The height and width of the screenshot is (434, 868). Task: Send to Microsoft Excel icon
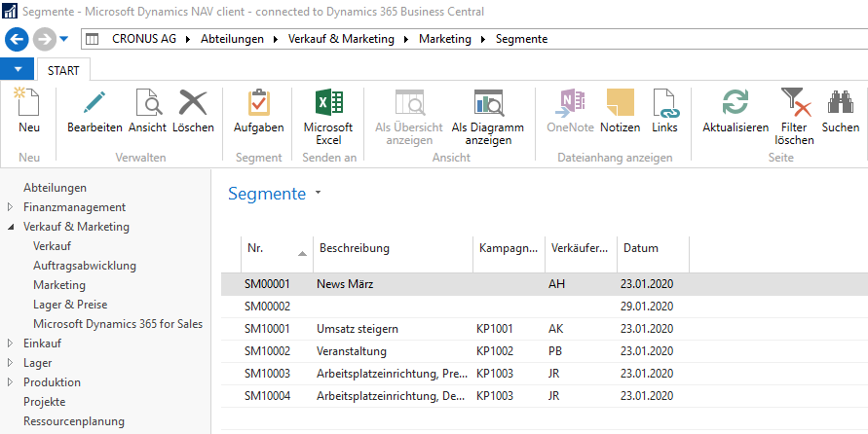click(328, 102)
